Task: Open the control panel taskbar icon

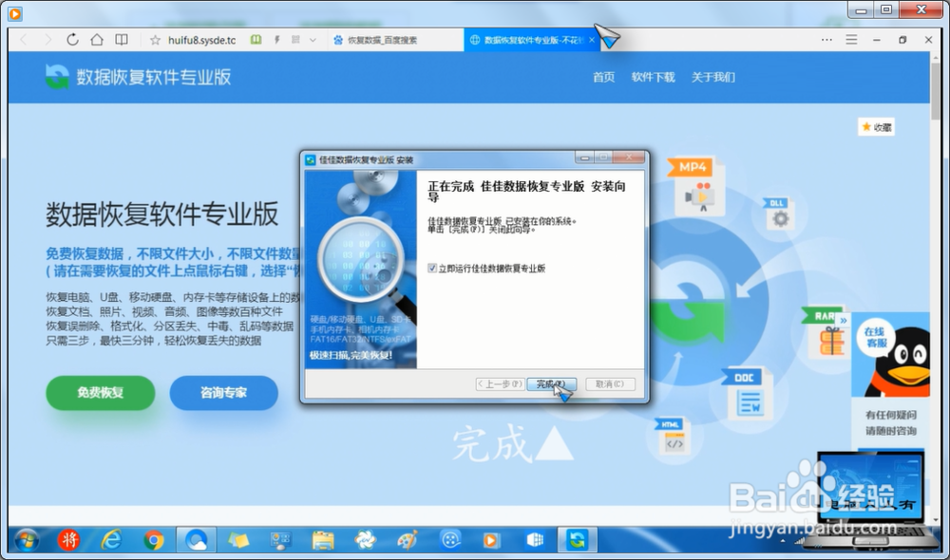Action: click(280, 539)
